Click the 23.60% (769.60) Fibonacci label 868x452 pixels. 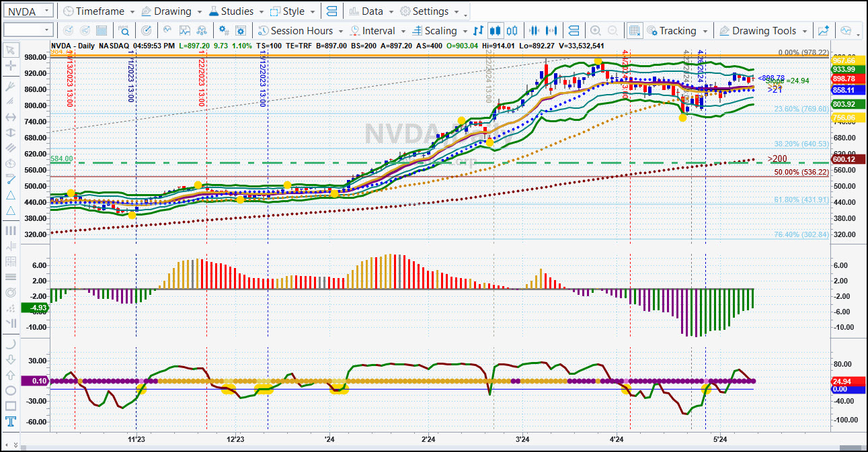click(801, 109)
